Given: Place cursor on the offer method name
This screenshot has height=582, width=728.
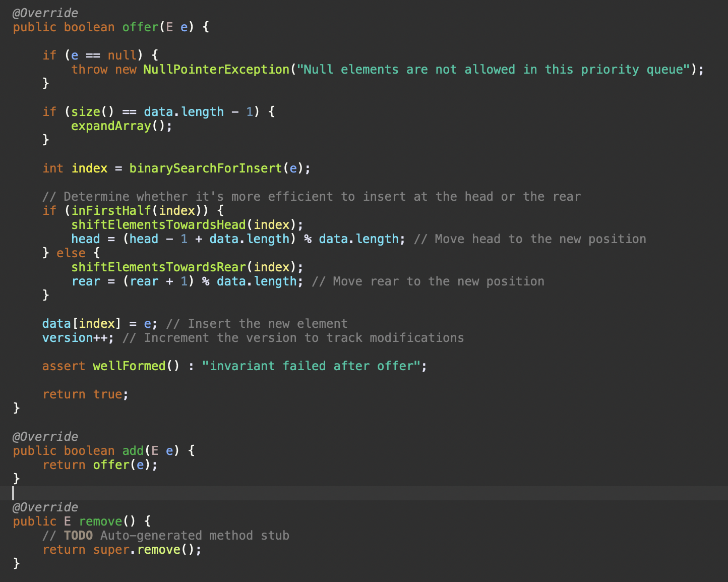Looking at the screenshot, I should [140, 27].
